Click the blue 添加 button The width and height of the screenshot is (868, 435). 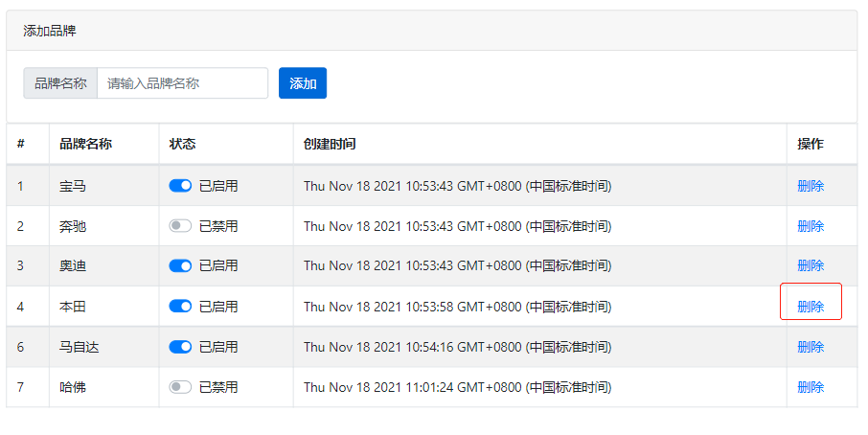(303, 83)
